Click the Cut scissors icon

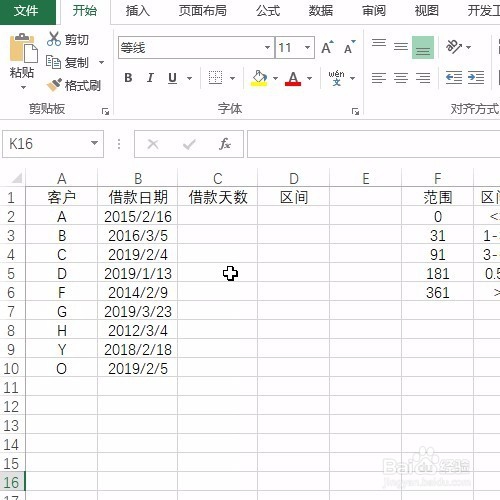click(54, 39)
